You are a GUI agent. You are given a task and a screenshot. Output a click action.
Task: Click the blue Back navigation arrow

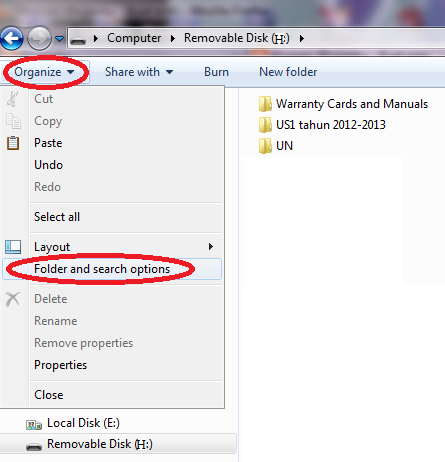coord(12,39)
